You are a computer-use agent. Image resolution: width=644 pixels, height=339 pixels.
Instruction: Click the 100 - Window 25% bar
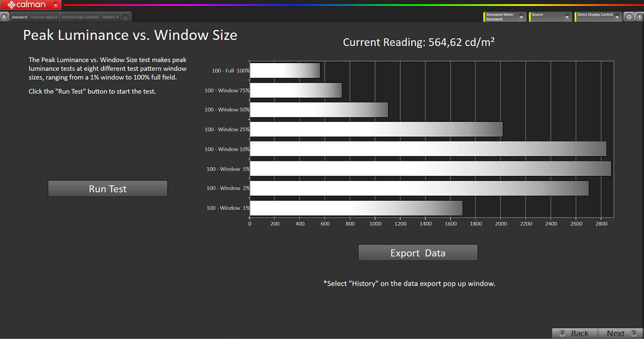click(x=376, y=129)
